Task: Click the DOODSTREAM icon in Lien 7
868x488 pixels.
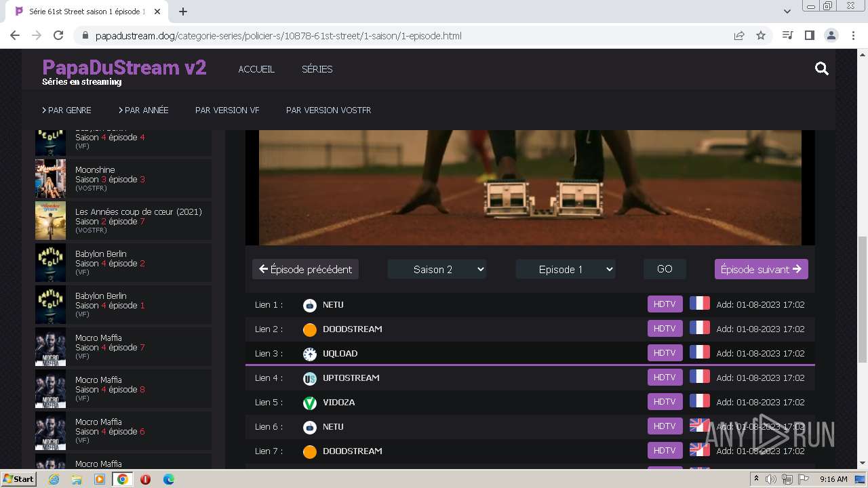Action: 310,451
